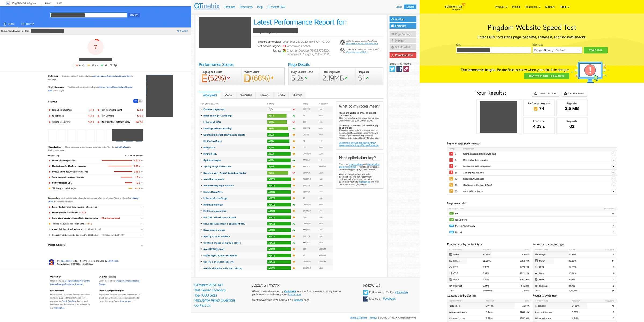
Task: Open the Features menu in GTmetrix header
Action: click(230, 7)
